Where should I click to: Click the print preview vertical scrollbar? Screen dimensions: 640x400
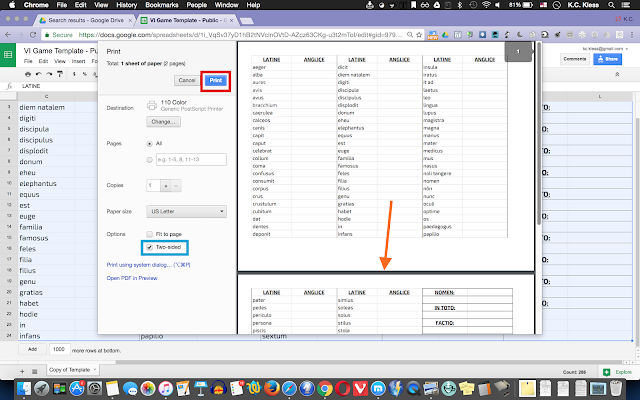pyautogui.click(x=539, y=135)
